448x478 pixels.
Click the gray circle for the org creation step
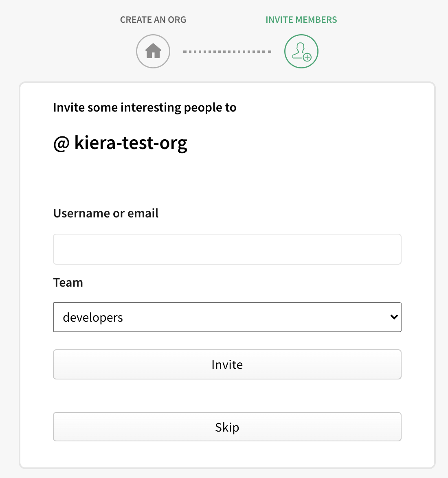pyautogui.click(x=153, y=51)
